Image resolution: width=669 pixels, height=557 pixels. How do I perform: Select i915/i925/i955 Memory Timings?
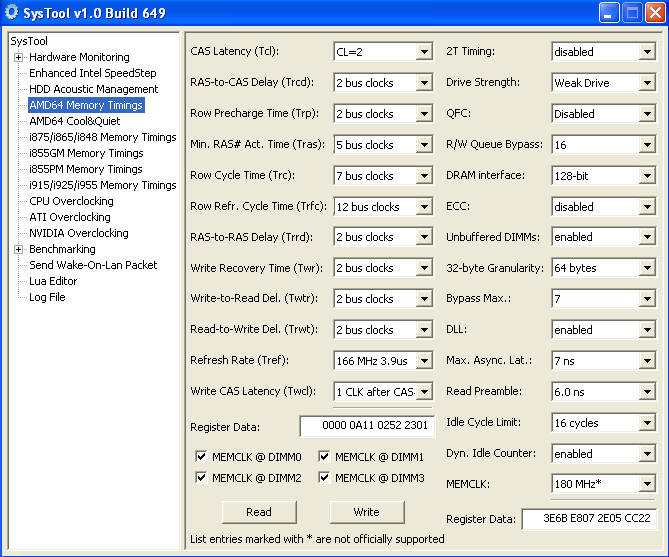[102, 185]
